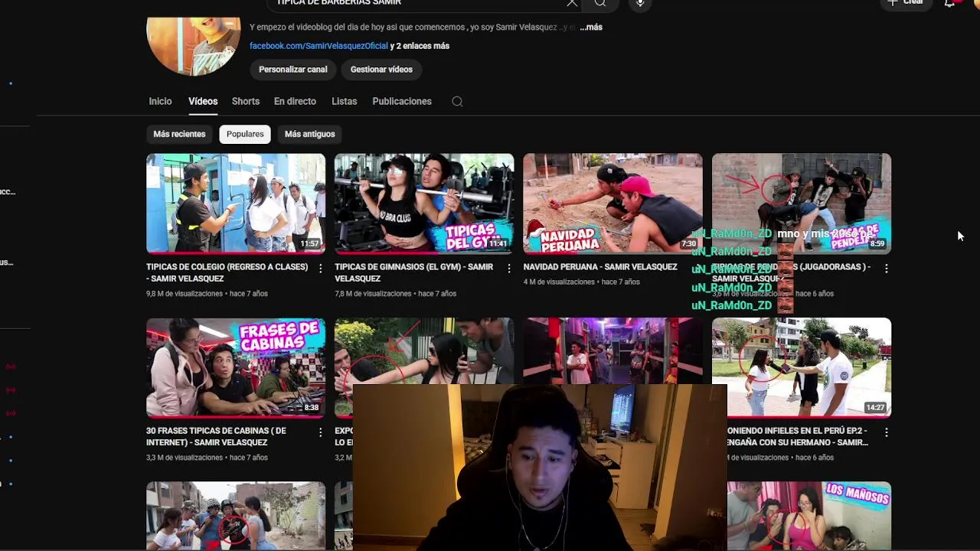Go to the Shorts tab
The image size is (980, 551).
246,102
